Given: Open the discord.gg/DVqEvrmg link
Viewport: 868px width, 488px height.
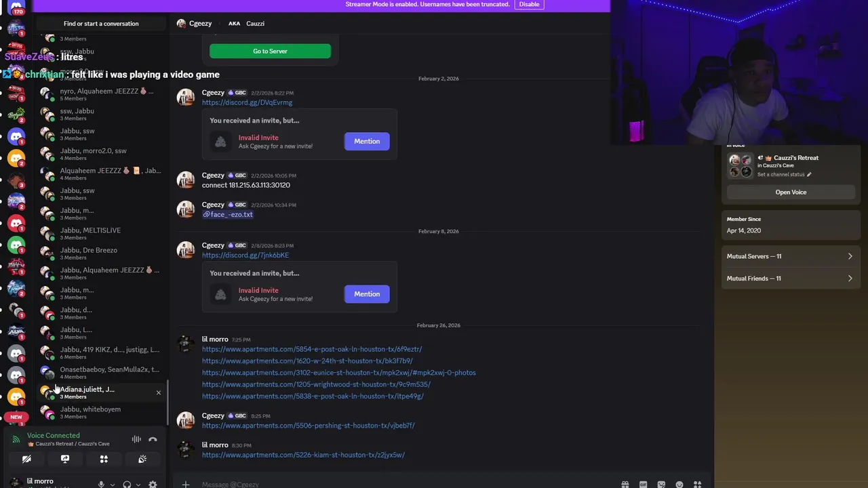Looking at the screenshot, I should click(247, 102).
